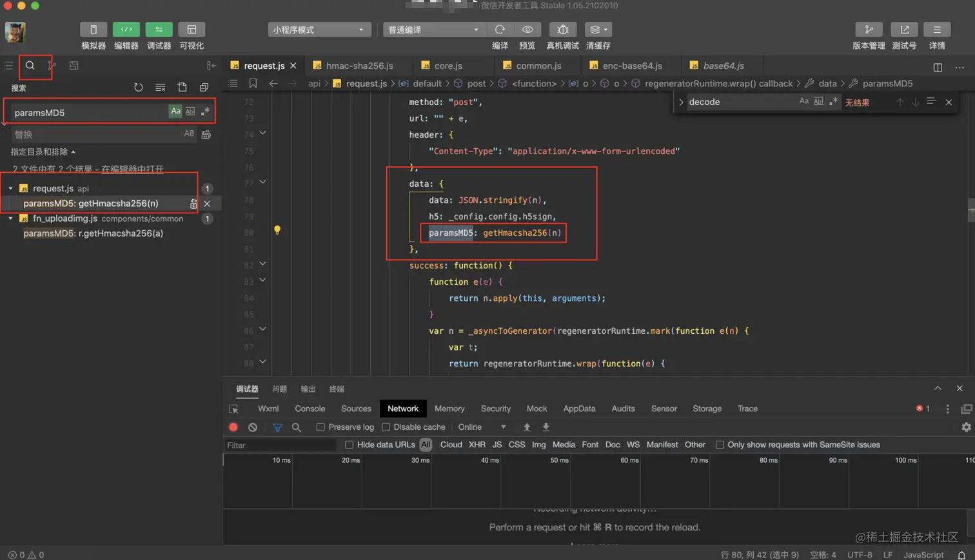975x560 pixels.
Task: Click the UTF-8 encoding in status bar
Action: pos(860,555)
